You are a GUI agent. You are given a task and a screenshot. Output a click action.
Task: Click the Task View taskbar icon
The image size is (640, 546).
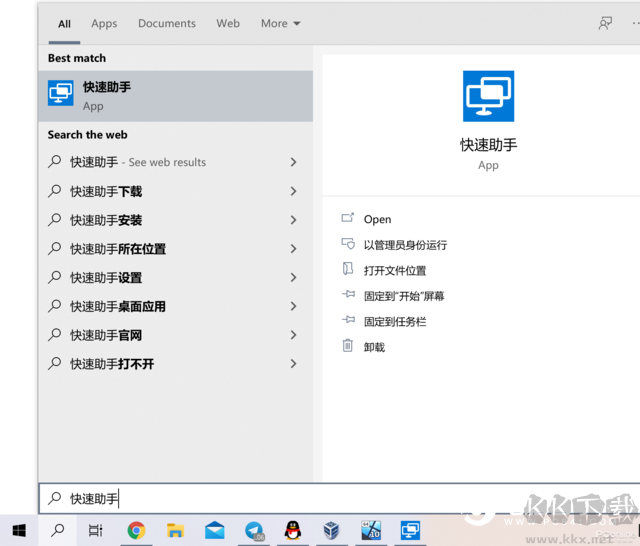95,531
